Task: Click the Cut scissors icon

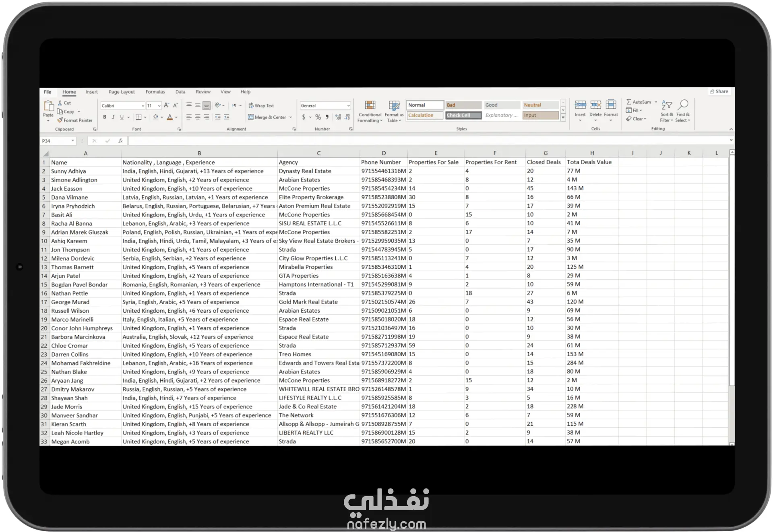Action: click(x=60, y=103)
